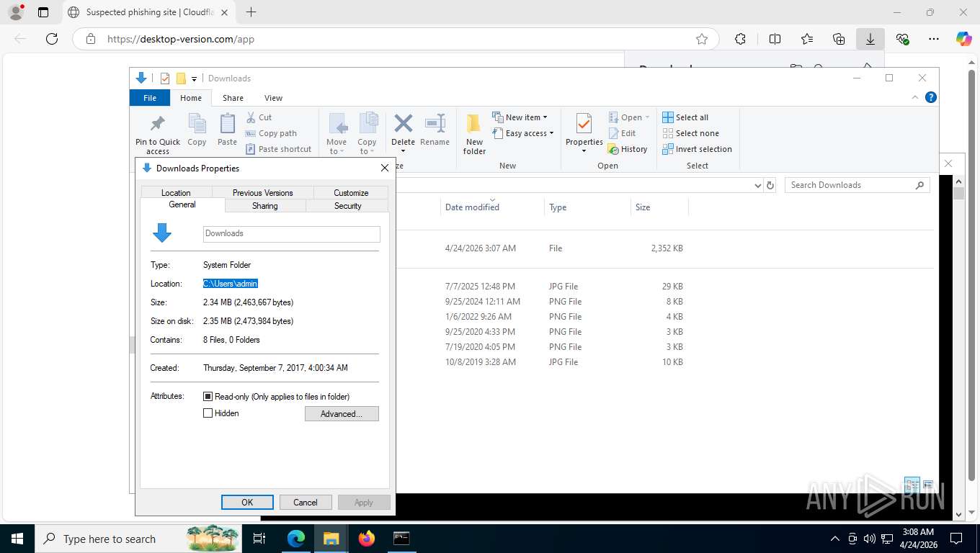Open Firefox from the taskbar
The height and width of the screenshot is (553, 980).
tap(367, 539)
